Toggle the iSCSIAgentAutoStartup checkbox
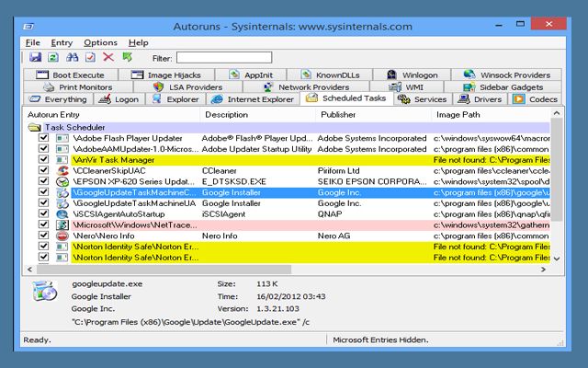Image resolution: width=588 pixels, height=368 pixels. click(x=43, y=214)
